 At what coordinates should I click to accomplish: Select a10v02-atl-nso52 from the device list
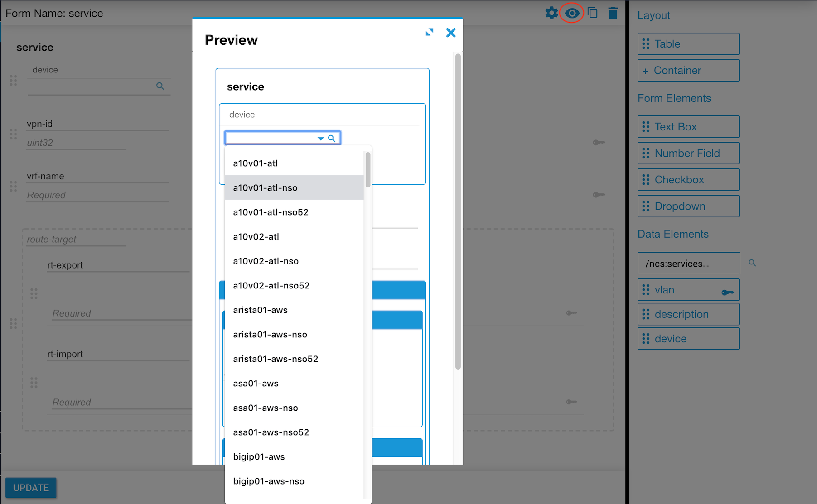tap(294, 285)
